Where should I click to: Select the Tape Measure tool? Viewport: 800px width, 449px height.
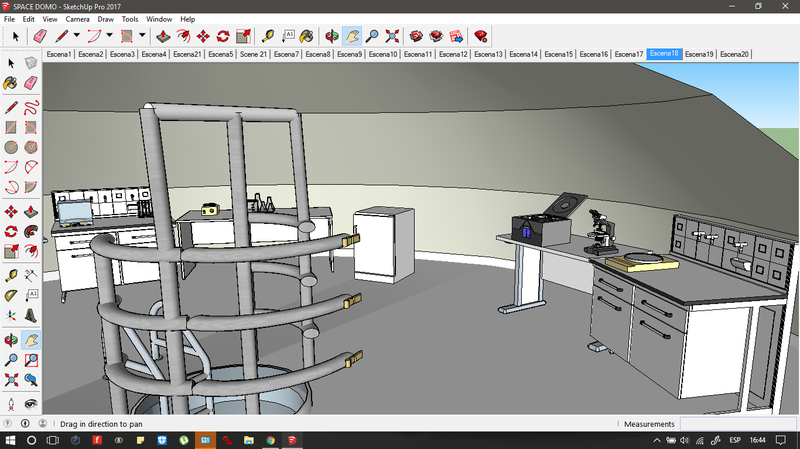pos(268,36)
